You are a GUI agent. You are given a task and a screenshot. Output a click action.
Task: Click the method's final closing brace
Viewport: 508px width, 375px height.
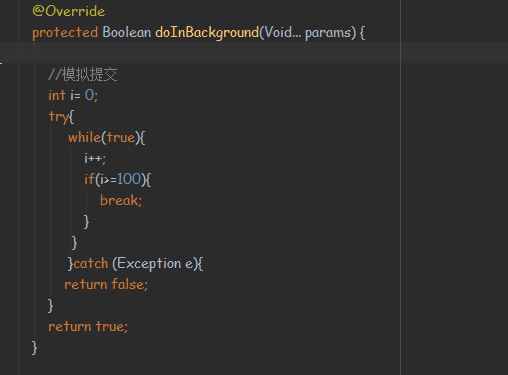(34, 347)
